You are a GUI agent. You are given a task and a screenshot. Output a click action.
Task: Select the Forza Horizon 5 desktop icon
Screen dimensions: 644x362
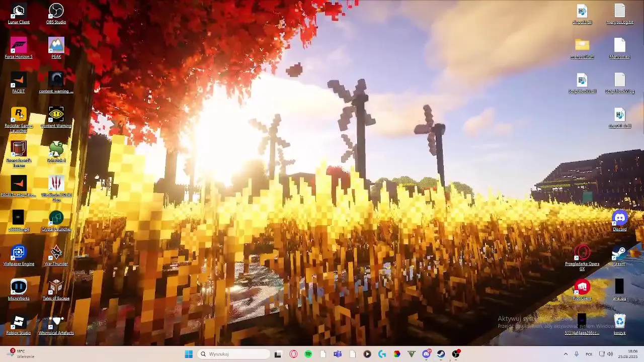19,48
